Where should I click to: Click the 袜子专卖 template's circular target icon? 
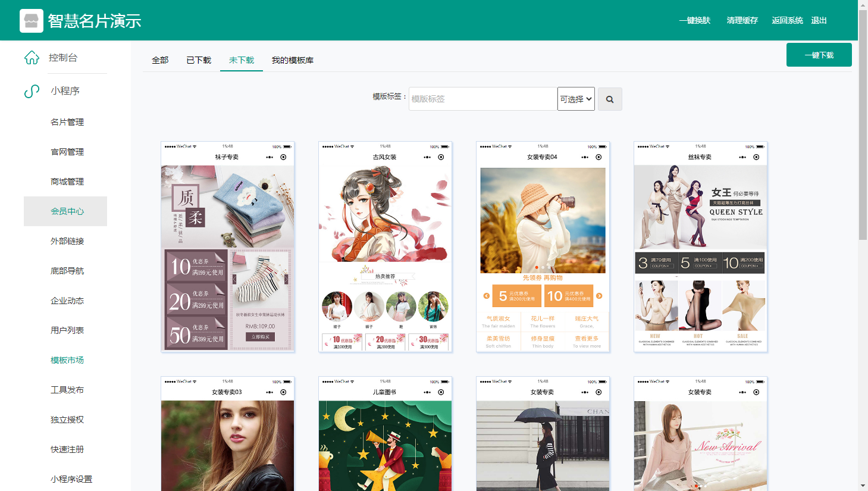(x=283, y=157)
